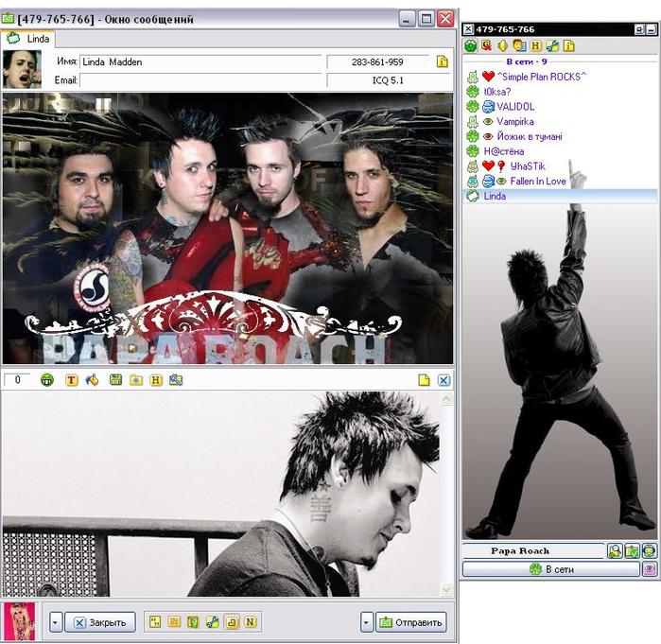The image size is (661, 644).
Task: Click the find contacts magnifier icon
Action: click(x=615, y=551)
